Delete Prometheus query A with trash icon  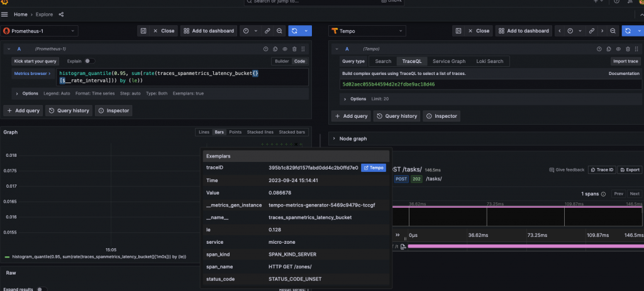(x=294, y=49)
